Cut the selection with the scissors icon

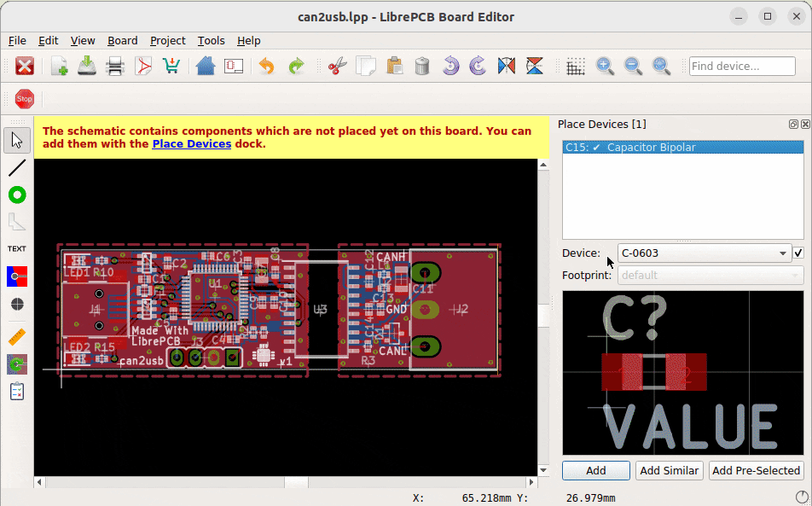338,67
